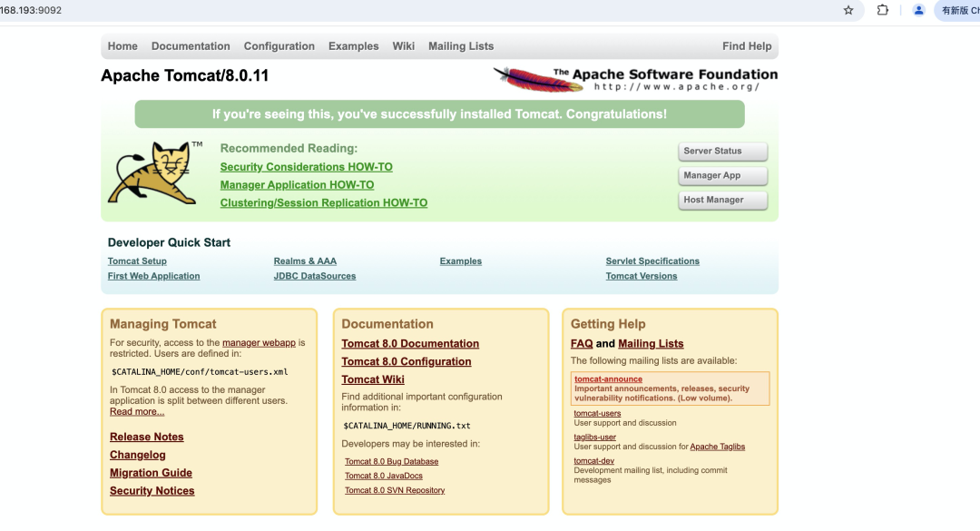Click the Recommended Reading: heading
Viewport: 980px width, 531px height.
(x=289, y=148)
